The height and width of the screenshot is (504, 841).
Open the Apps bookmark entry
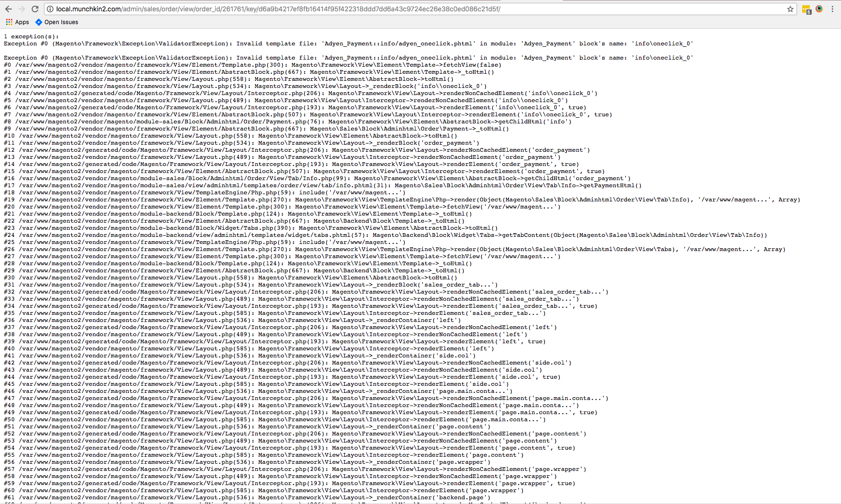click(21, 22)
